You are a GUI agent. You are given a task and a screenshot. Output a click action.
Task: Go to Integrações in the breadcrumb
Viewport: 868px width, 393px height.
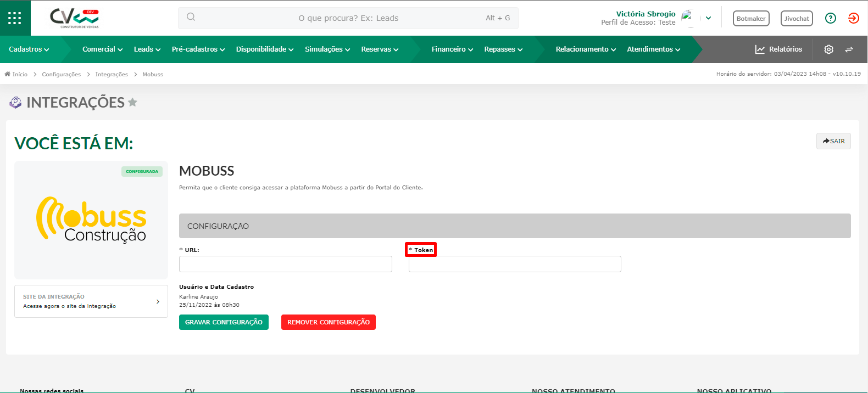[112, 74]
